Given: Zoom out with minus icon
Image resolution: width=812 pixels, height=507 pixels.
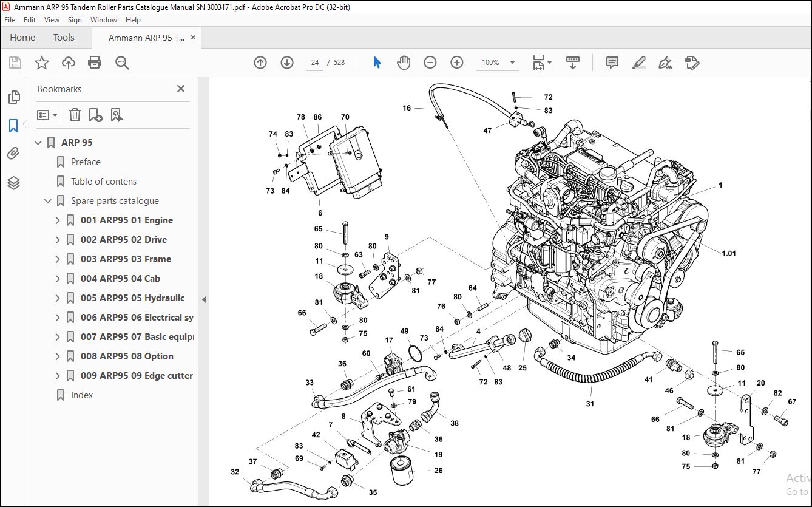Looking at the screenshot, I should (x=430, y=63).
